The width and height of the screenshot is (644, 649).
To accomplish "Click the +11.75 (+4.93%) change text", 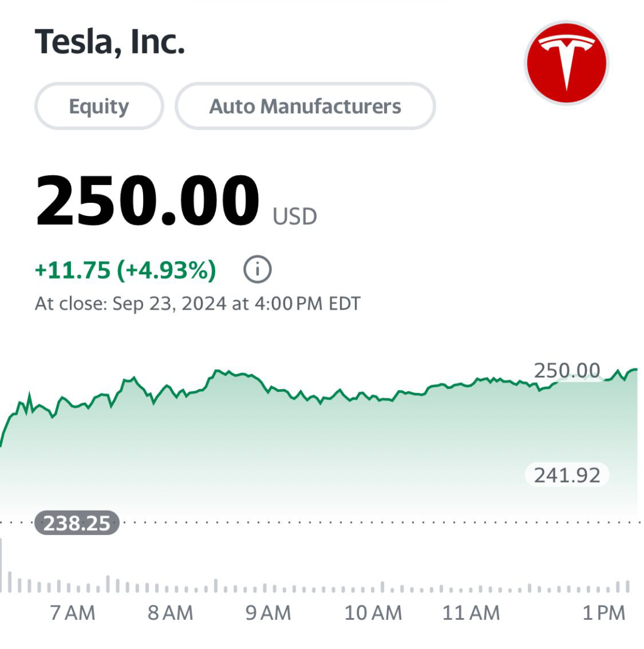I will (125, 270).
